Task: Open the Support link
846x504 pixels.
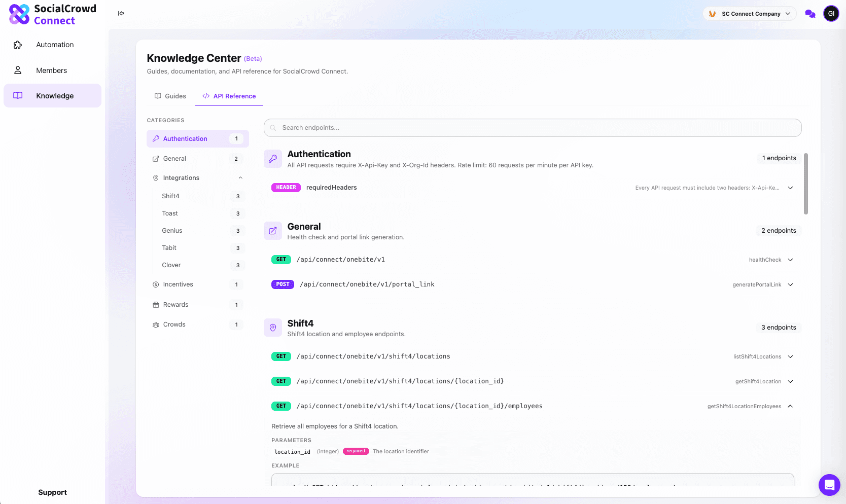Action: pos(52,492)
